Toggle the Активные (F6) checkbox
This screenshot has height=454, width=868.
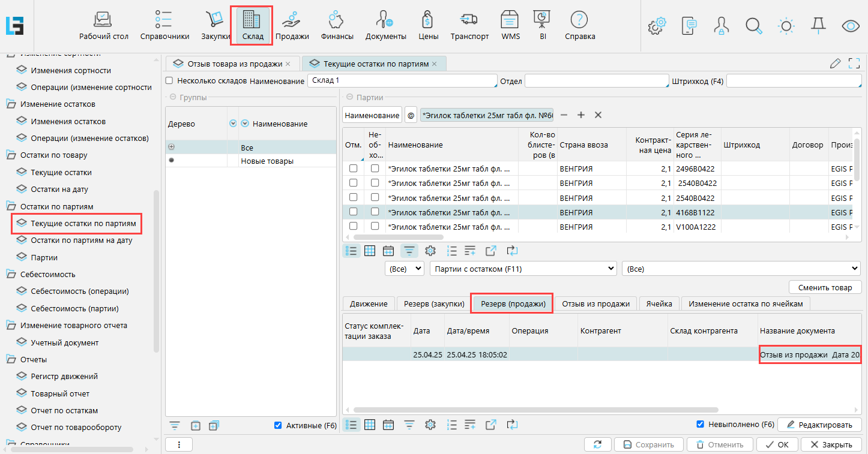tap(278, 425)
